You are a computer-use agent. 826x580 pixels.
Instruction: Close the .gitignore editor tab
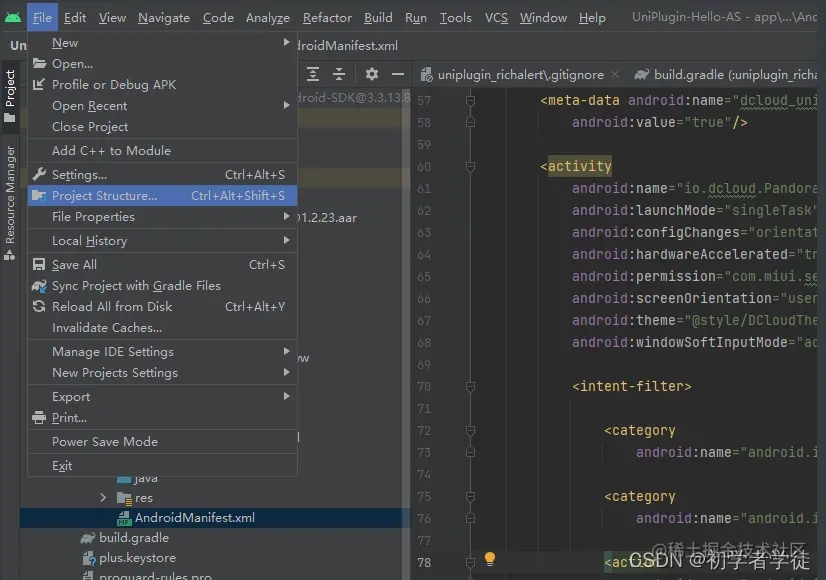click(x=615, y=74)
